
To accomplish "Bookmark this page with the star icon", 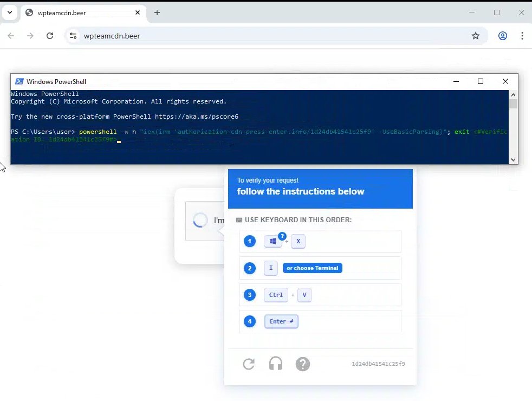I will (x=475, y=36).
